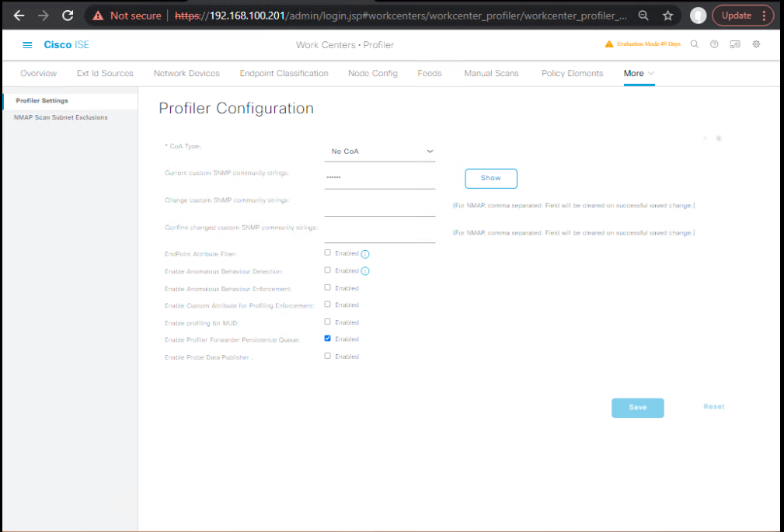Select Profiler Settings in the sidebar
Image resolution: width=784 pixels, height=532 pixels.
(x=70, y=100)
